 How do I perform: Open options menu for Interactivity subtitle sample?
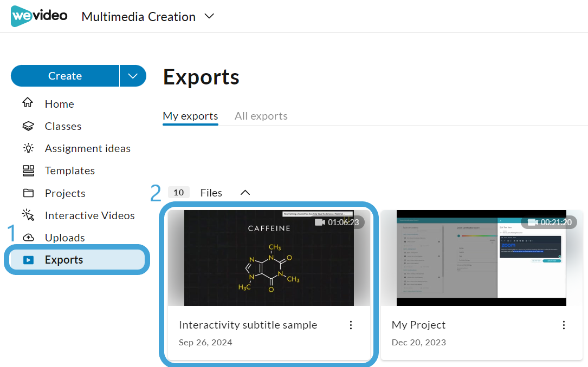tap(351, 325)
